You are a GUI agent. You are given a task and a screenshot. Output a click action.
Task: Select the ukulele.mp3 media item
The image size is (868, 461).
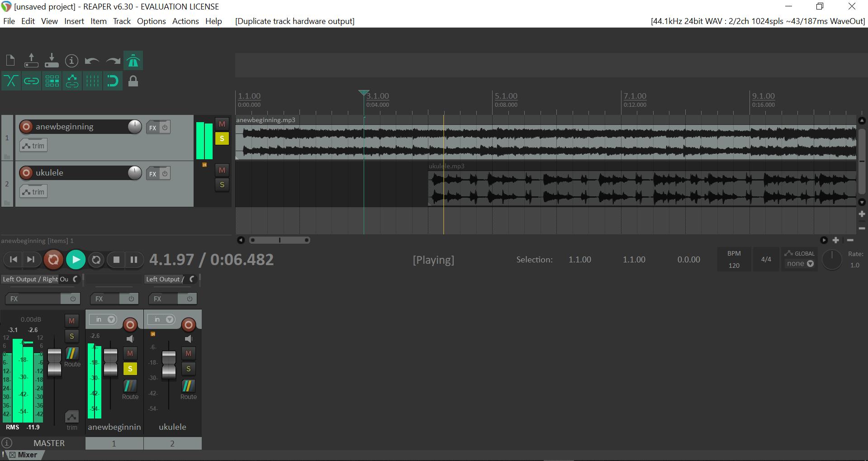click(642, 185)
